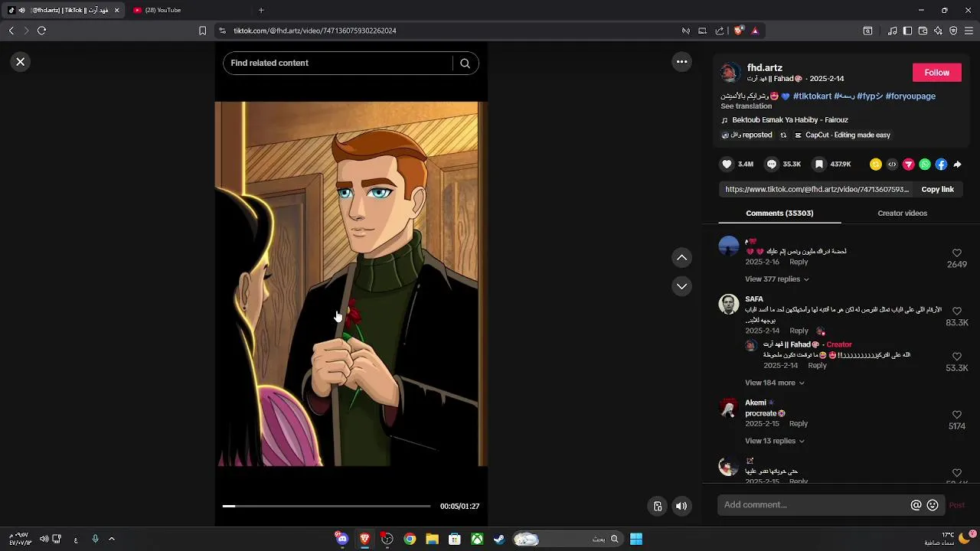The height and width of the screenshot is (551, 980).
Task: Click the Copy link button
Action: pyautogui.click(x=937, y=189)
